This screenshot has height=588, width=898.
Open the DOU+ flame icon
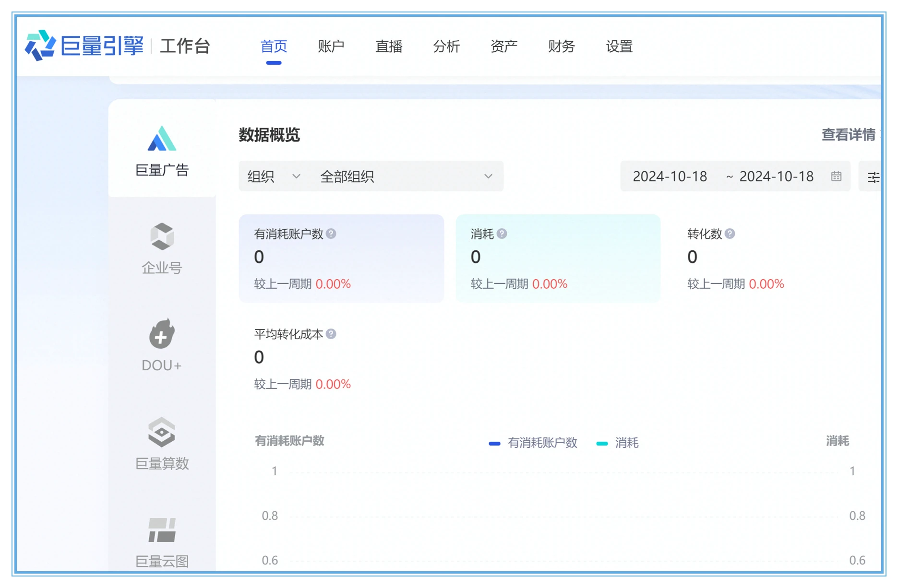point(162,333)
